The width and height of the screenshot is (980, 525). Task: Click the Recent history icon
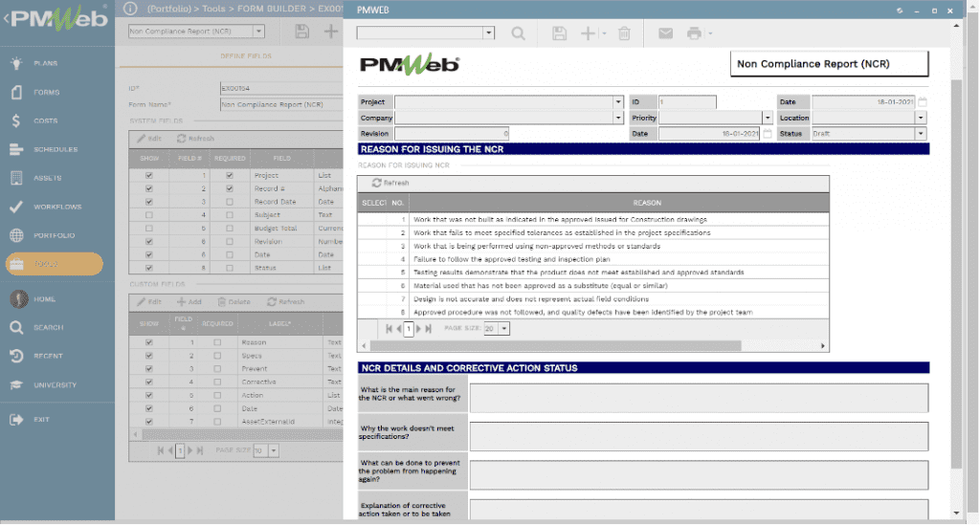[x=16, y=356]
